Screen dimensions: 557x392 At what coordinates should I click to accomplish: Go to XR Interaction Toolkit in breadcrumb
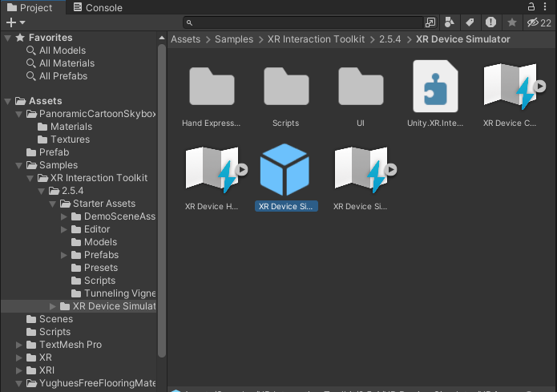click(x=316, y=39)
